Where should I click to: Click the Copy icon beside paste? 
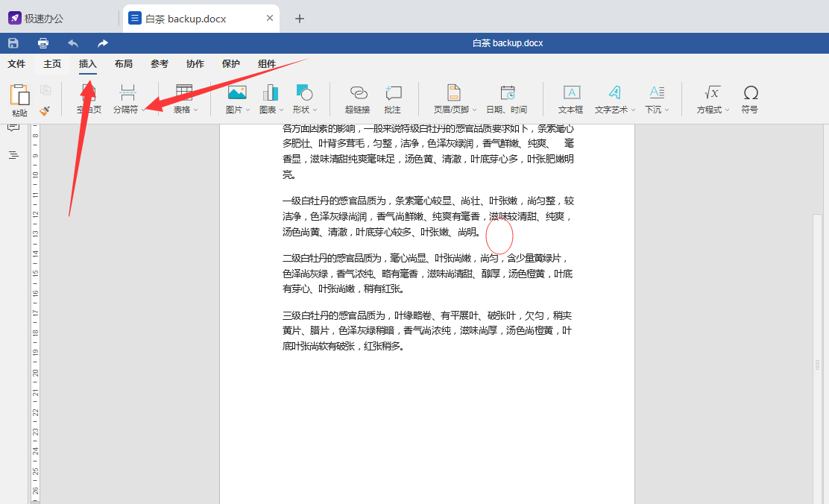click(46, 90)
